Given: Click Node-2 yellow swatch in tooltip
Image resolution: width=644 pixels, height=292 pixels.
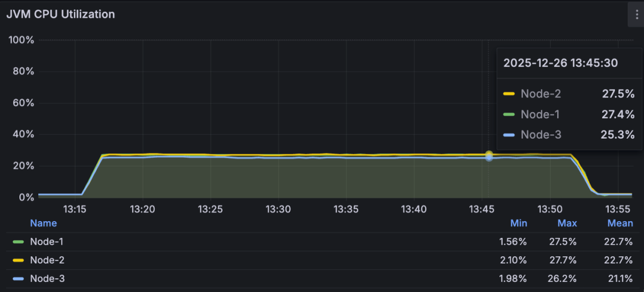Looking at the screenshot, I should click(x=509, y=94).
